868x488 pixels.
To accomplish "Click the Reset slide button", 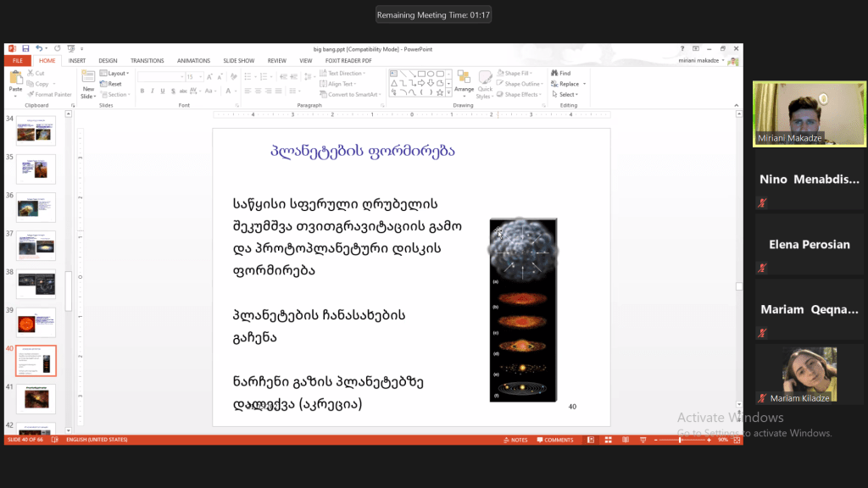I will pos(114,84).
